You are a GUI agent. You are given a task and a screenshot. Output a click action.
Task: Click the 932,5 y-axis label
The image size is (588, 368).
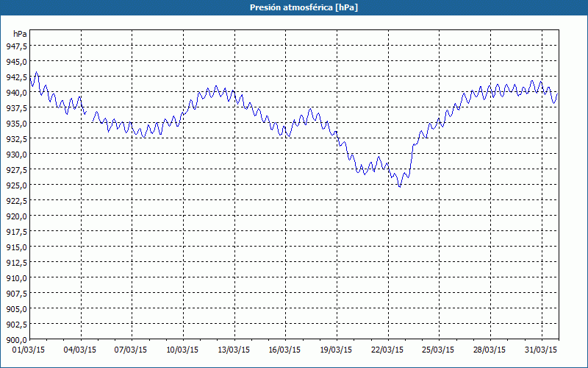16,138
